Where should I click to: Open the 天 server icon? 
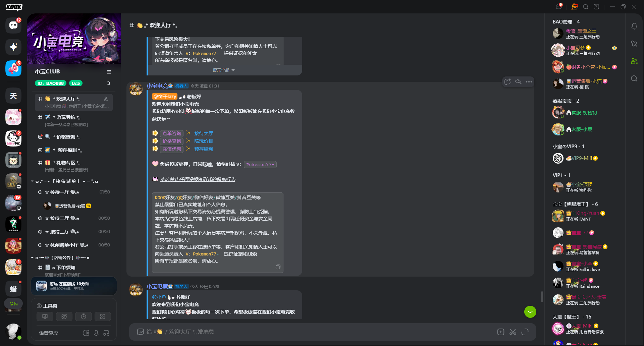coord(13,96)
